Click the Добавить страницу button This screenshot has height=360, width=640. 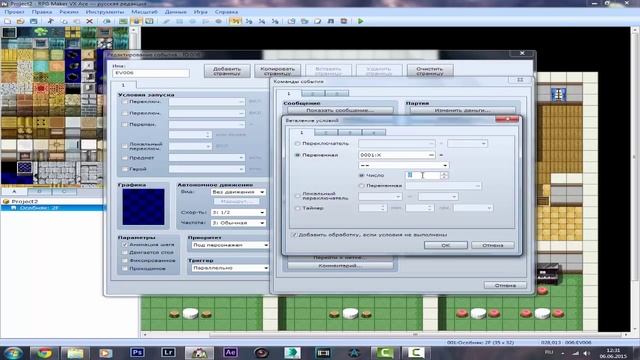(x=227, y=71)
